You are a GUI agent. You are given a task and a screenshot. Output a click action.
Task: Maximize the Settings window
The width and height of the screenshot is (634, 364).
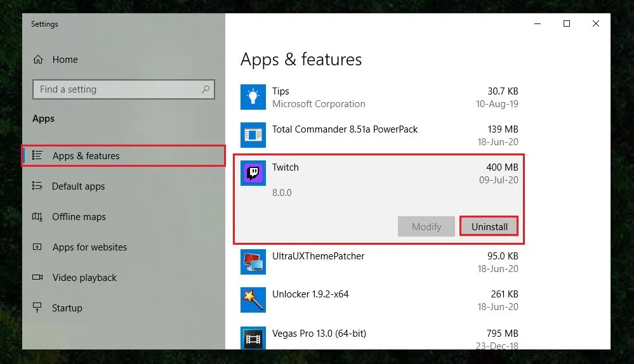click(x=567, y=24)
